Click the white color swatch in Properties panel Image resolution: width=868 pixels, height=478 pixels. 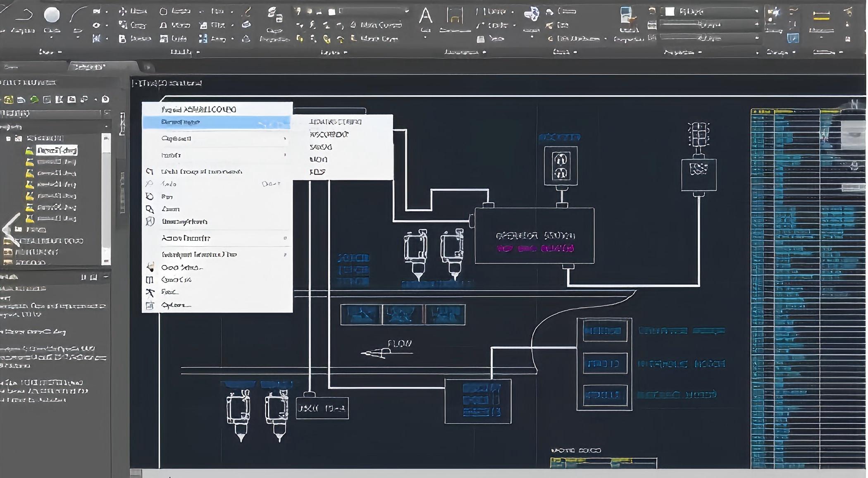coord(670,12)
